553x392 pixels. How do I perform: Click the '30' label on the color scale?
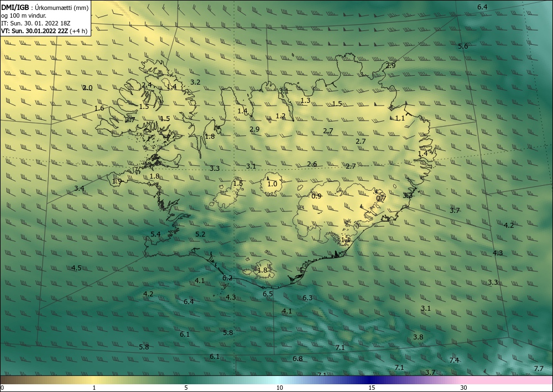point(463,388)
